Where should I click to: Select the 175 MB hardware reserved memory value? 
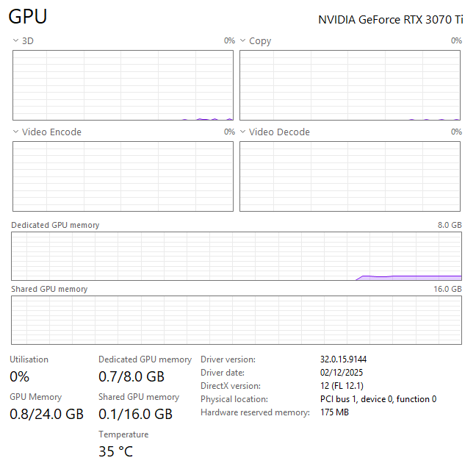334,412
